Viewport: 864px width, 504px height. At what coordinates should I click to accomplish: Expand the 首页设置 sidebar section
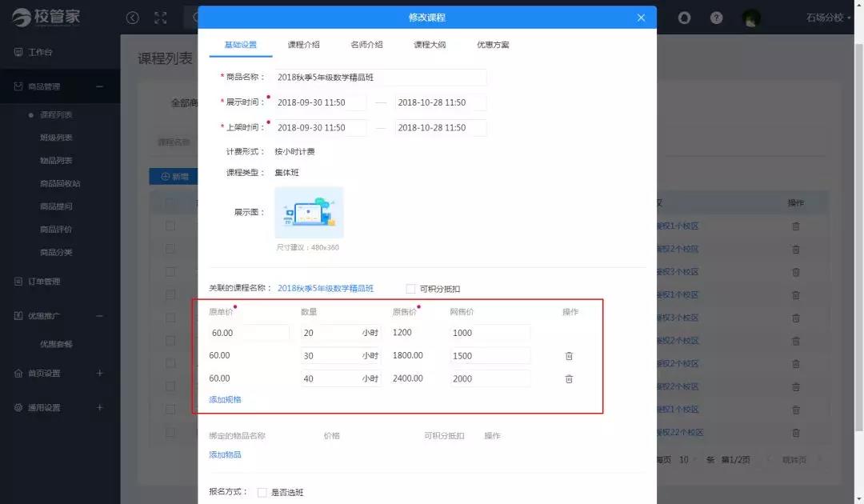[x=99, y=373]
